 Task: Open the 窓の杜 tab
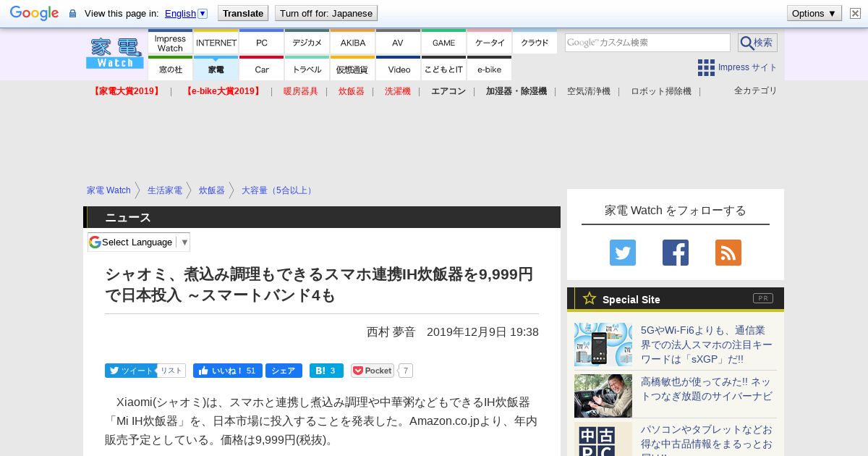click(x=170, y=69)
